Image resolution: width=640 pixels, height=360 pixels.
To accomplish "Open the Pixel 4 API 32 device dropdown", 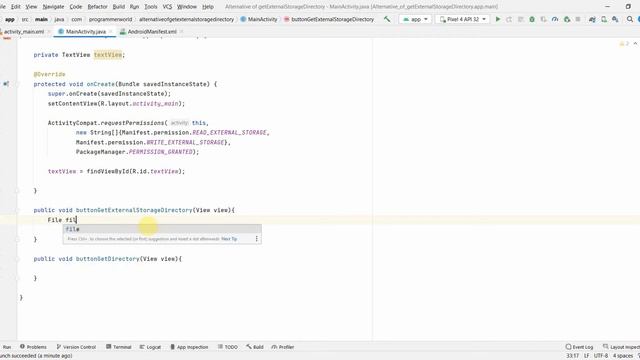I will pyautogui.click(x=462, y=19).
